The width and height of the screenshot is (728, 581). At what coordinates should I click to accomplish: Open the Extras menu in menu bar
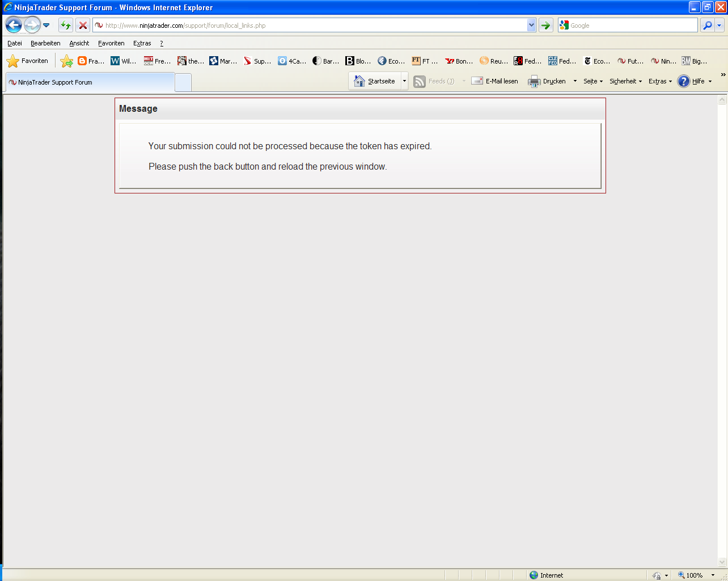point(142,43)
